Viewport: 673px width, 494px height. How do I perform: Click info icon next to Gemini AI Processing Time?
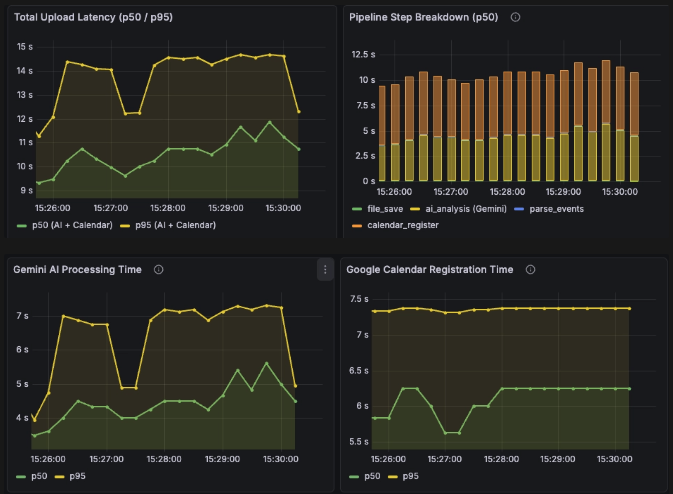tap(159, 269)
